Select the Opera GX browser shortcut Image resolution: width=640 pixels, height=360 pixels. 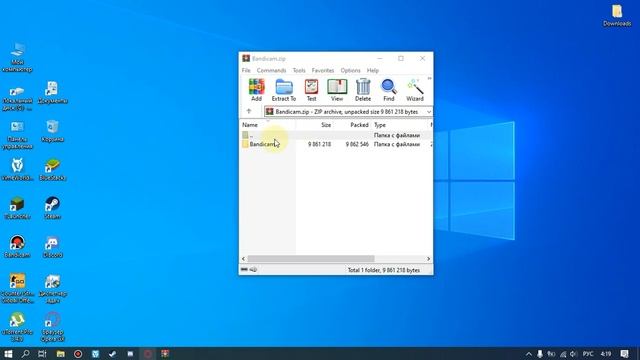coord(52,327)
